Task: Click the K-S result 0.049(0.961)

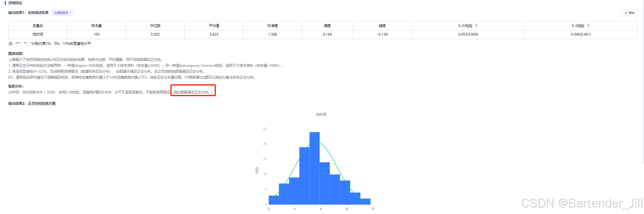Action: pyautogui.click(x=581, y=34)
